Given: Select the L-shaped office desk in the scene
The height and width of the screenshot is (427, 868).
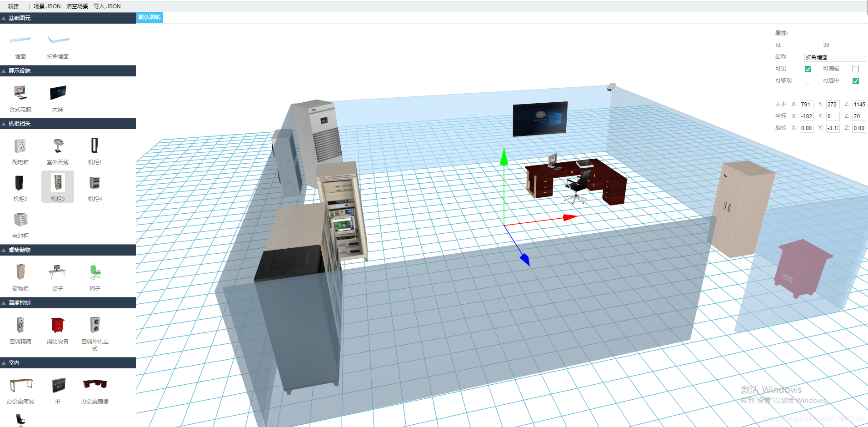Looking at the screenshot, I should point(577,181).
